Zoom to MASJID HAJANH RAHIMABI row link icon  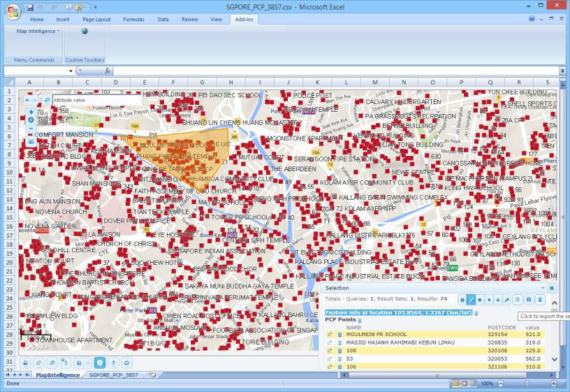pyautogui.click(x=330, y=342)
